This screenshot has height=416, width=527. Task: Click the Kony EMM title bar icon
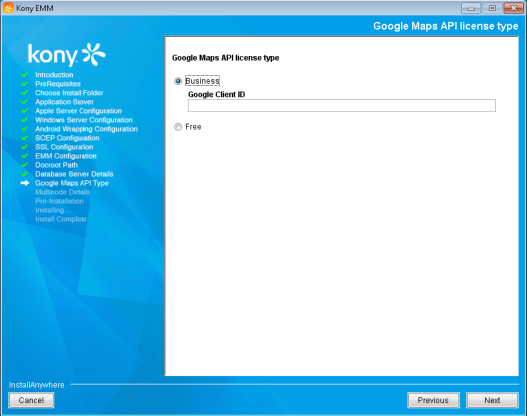coord(8,8)
